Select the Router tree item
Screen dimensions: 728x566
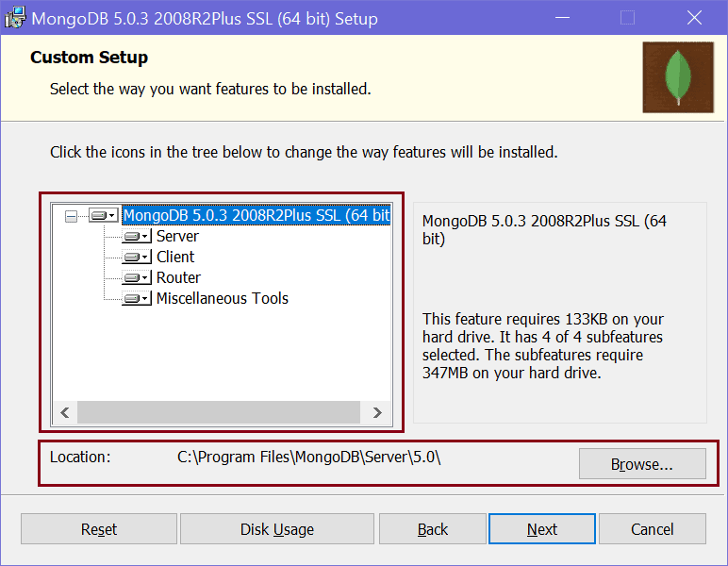point(178,277)
